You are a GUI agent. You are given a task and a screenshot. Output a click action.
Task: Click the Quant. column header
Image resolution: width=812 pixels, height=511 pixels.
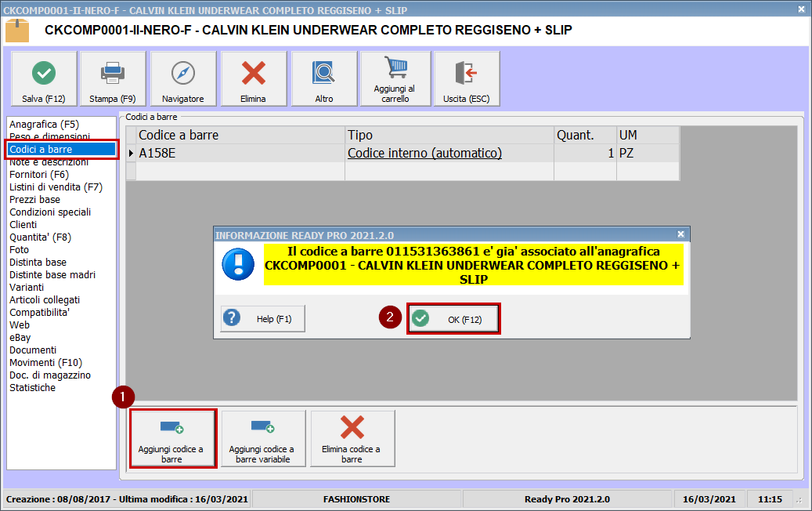pos(585,135)
